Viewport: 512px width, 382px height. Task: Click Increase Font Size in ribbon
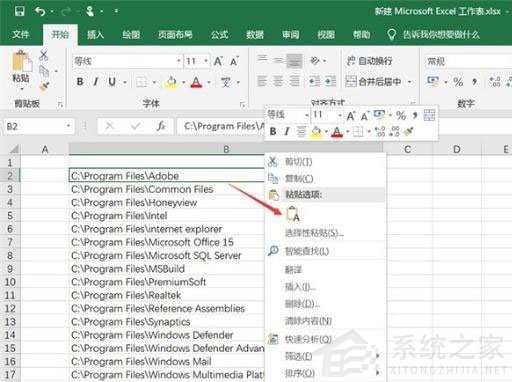click(218, 61)
